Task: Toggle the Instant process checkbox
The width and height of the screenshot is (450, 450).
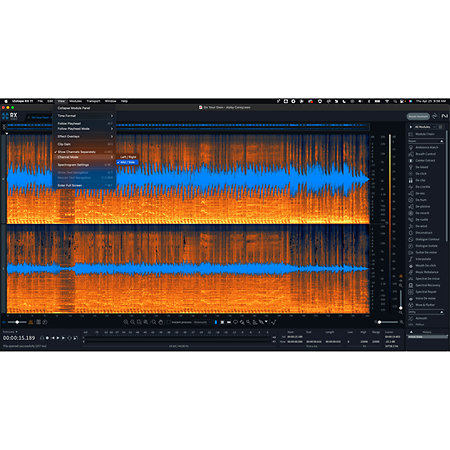Action: [169, 322]
